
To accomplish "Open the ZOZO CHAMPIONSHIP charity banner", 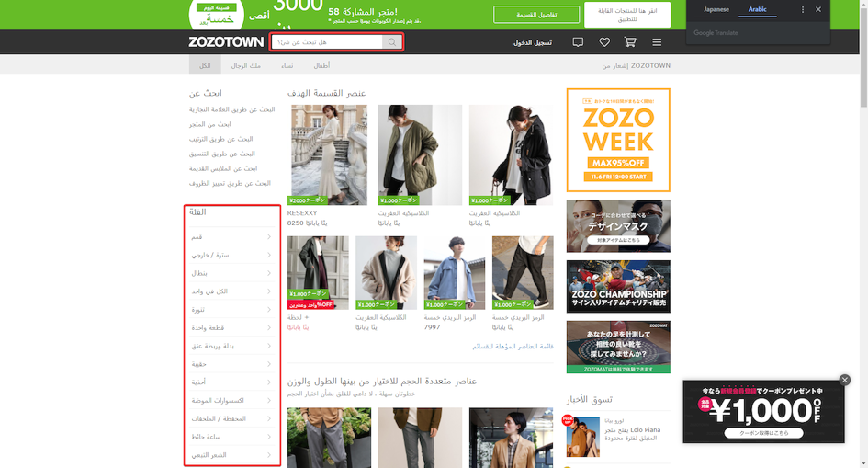I will (618, 286).
